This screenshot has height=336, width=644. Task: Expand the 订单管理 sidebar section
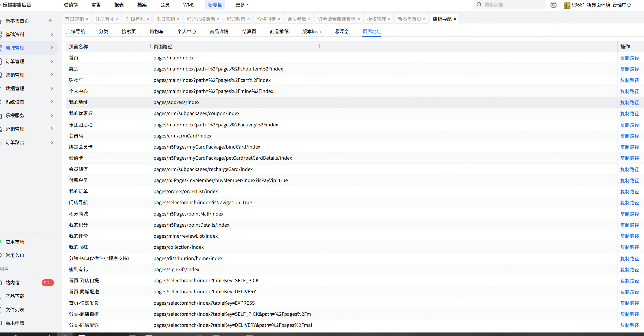tap(52, 61)
